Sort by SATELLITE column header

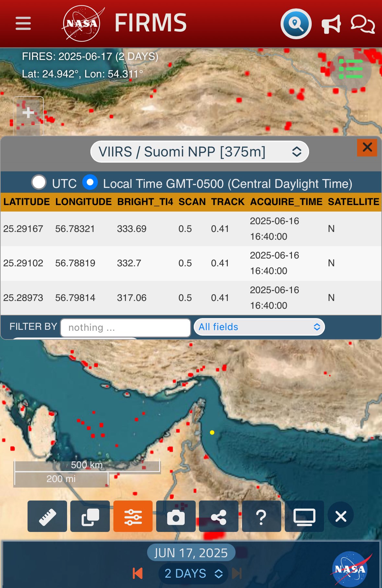[353, 202]
